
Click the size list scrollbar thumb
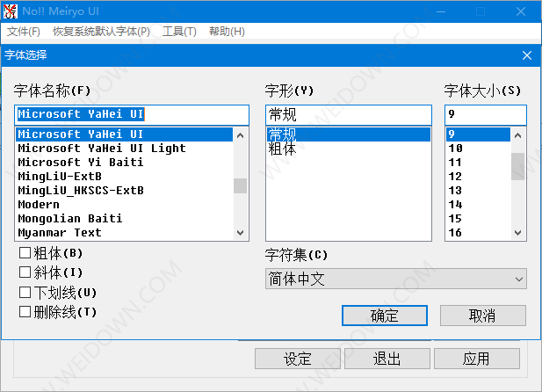coord(517,166)
